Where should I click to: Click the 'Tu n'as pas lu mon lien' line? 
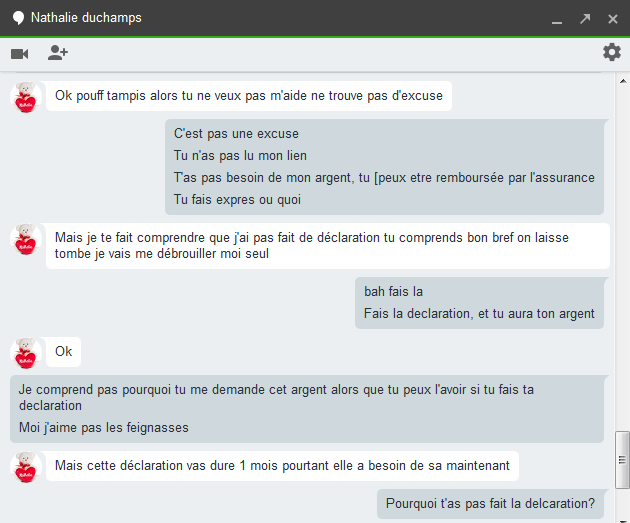pos(240,156)
